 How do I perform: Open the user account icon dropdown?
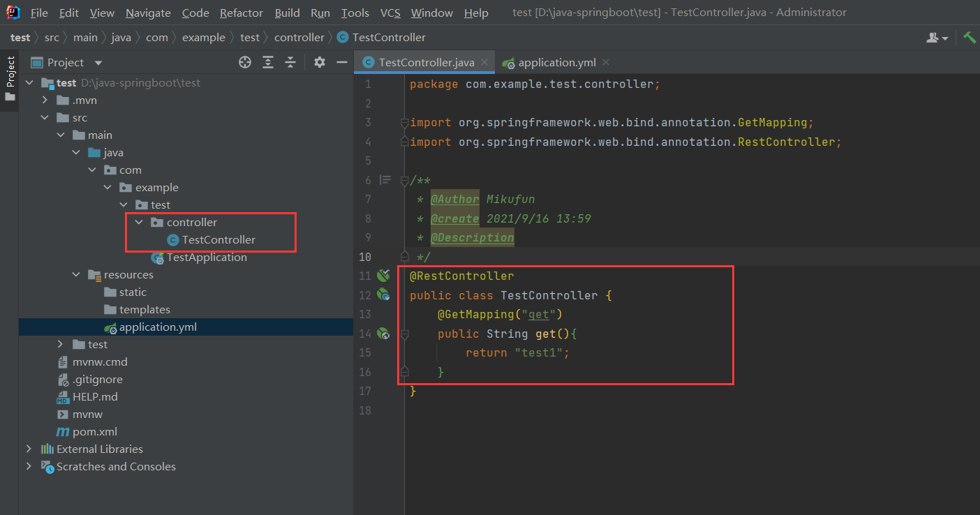pos(937,38)
